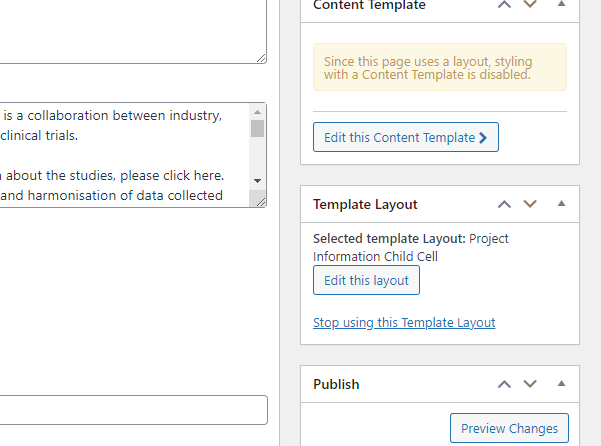The width and height of the screenshot is (601, 446).
Task: Click resize handle of the upper textarea
Action: tap(261, 58)
